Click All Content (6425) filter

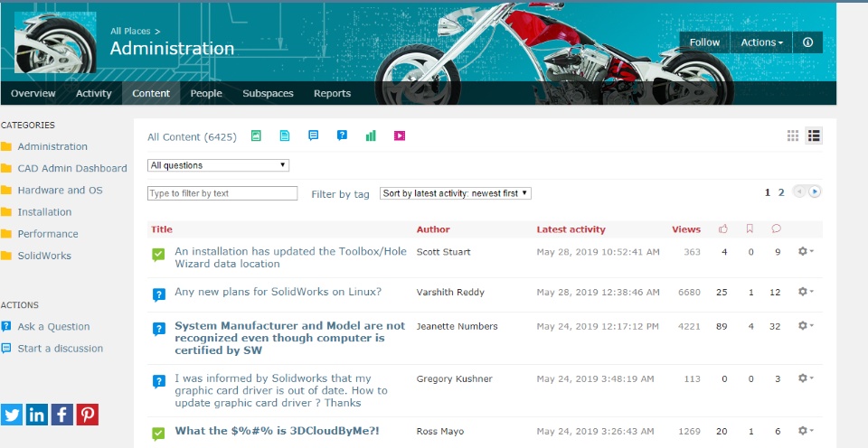click(x=192, y=136)
